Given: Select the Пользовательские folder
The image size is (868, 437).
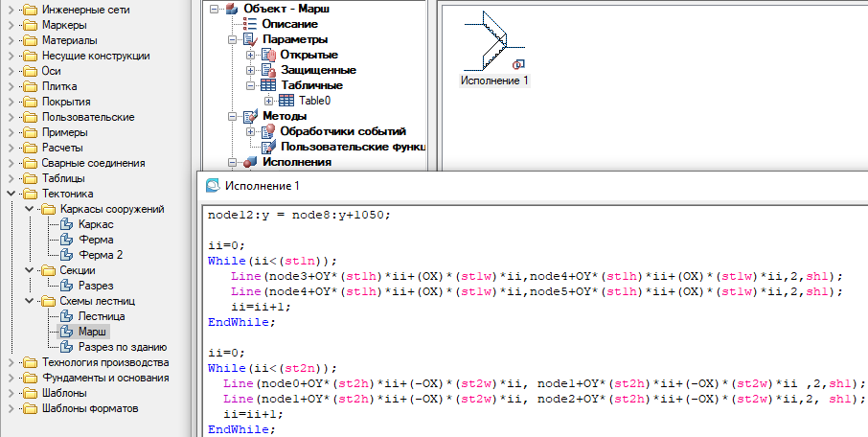Looking at the screenshot, I should (88, 117).
